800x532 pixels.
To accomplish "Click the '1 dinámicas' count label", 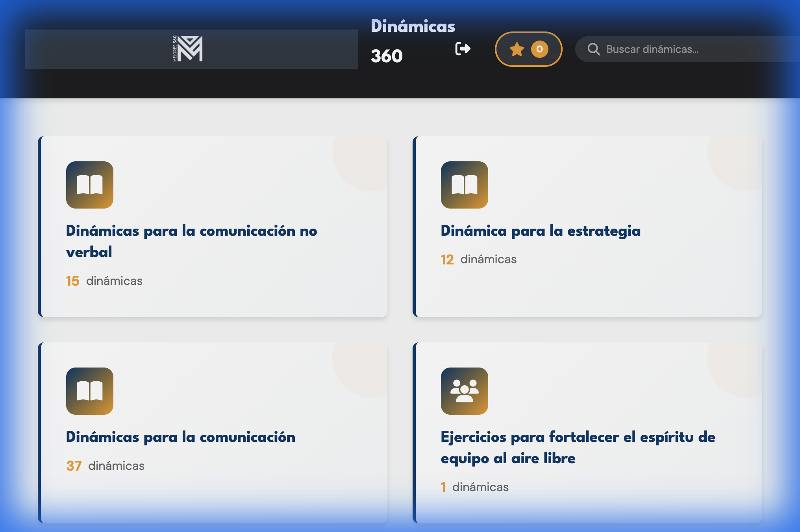I will click(474, 487).
